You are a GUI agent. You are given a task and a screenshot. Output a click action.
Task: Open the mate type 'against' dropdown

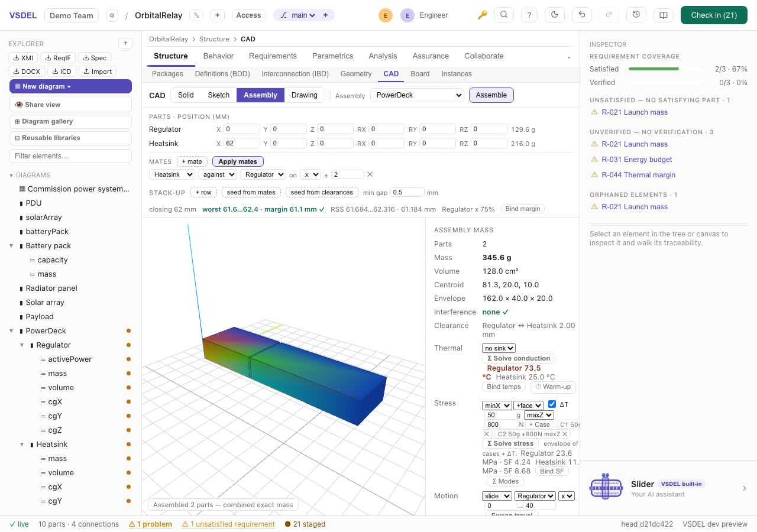click(x=218, y=174)
